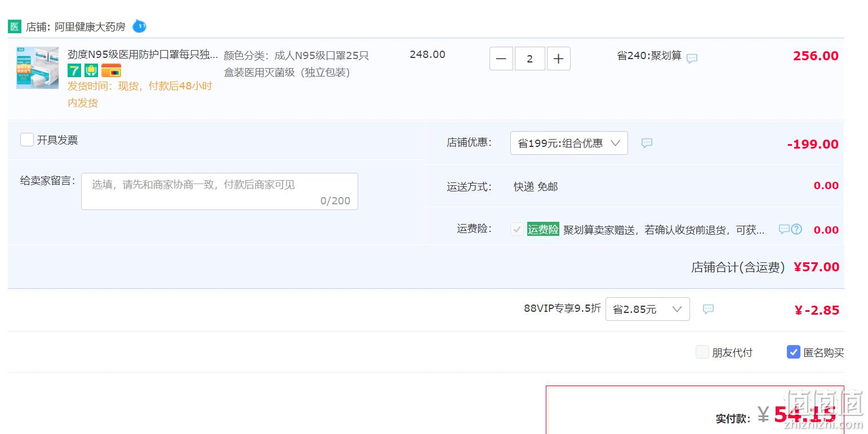868x434 pixels.
Task: Click the 聚划算卖家赠送 insurance description text
Action: (x=664, y=230)
